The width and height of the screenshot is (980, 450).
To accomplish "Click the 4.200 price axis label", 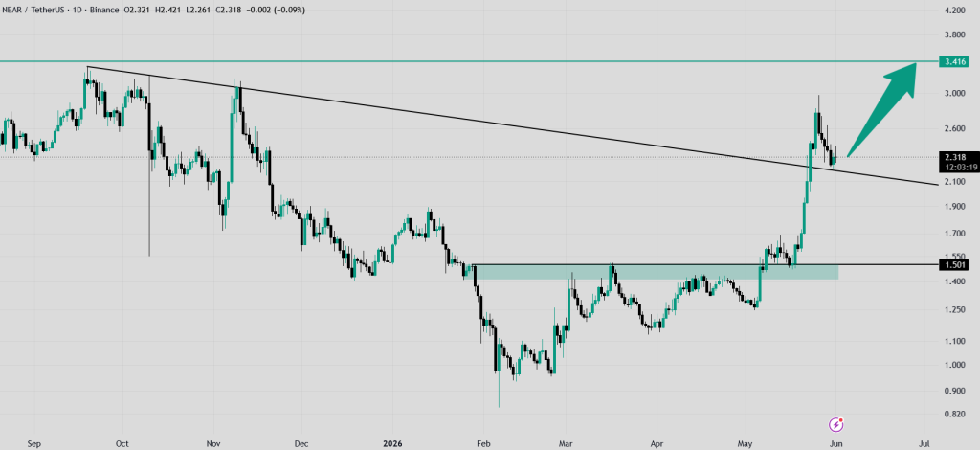I will click(x=955, y=11).
